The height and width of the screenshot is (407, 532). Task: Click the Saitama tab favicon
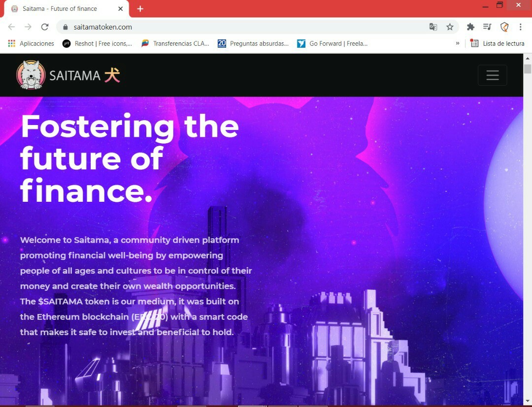[15, 9]
